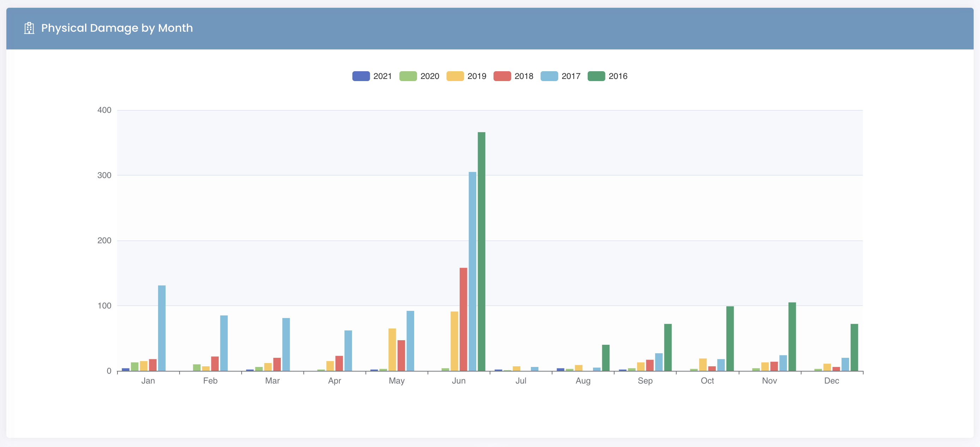Select the 2017 light blue bar in Mar
This screenshot has width=980, height=447.
click(286, 344)
